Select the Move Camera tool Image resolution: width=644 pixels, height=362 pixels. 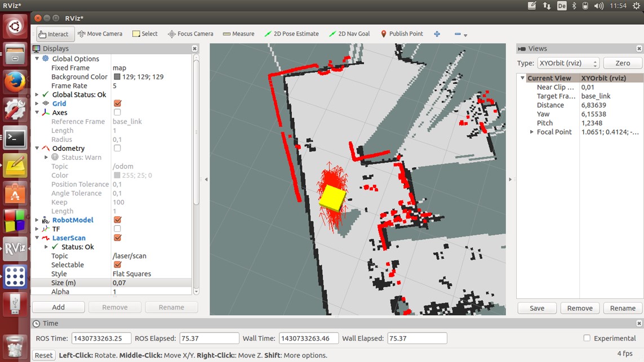point(100,34)
